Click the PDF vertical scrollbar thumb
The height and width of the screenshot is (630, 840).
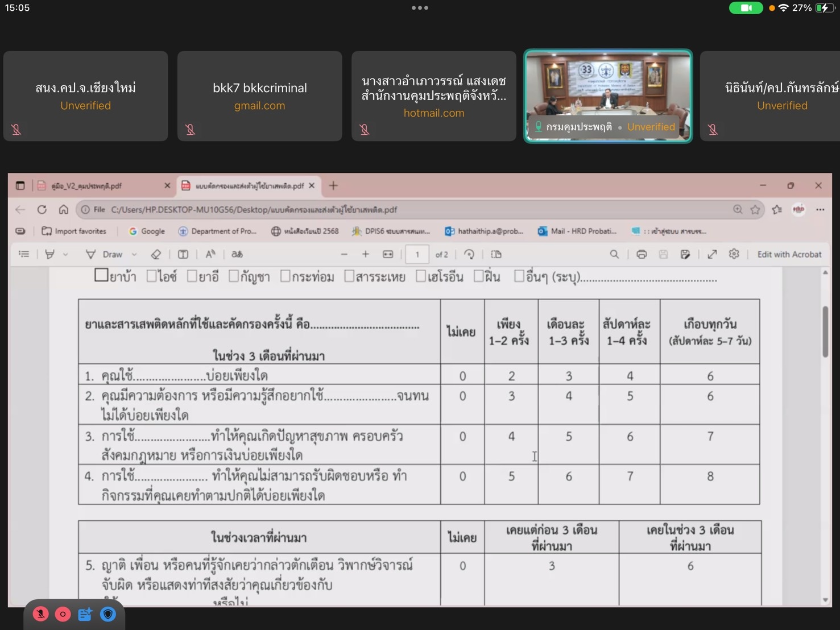(825, 331)
